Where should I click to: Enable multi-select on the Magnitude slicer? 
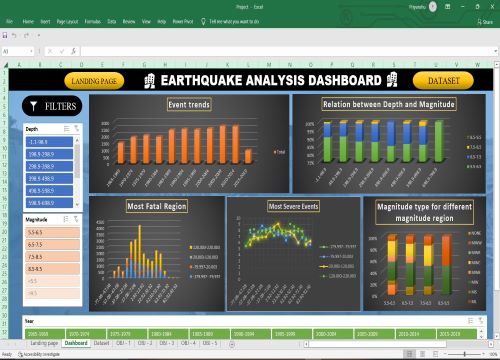click(66, 219)
